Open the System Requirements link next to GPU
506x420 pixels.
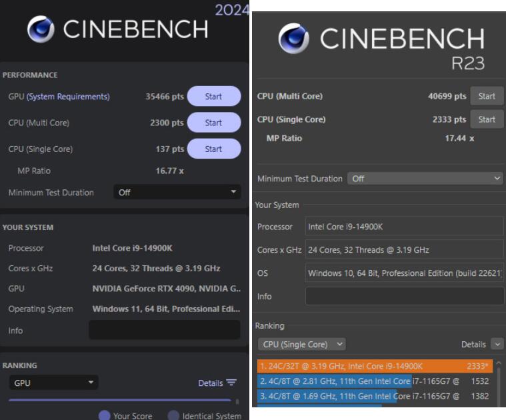point(68,97)
